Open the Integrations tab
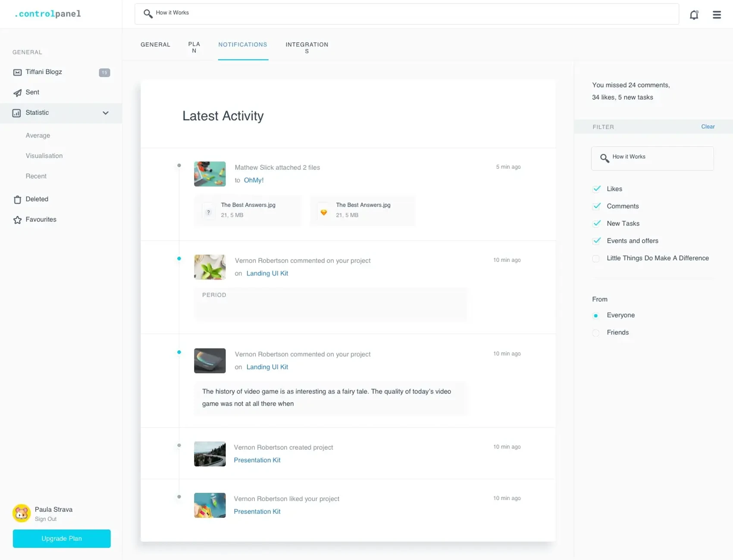Screen dimensions: 733x560 (x=307, y=47)
